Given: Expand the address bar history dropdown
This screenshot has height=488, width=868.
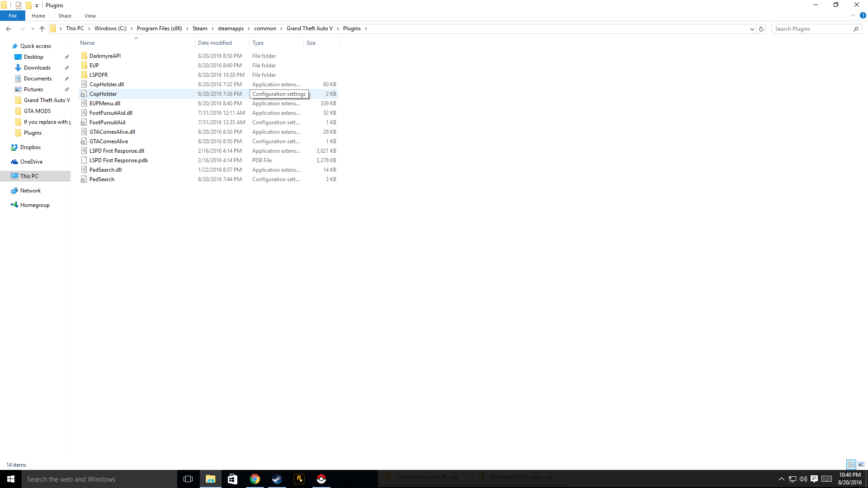Looking at the screenshot, I should 752,29.
